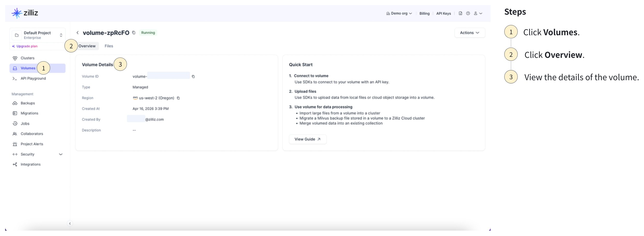This screenshot has height=236, width=644.
Task: Click the Zilliz logo
Action: tap(25, 13)
